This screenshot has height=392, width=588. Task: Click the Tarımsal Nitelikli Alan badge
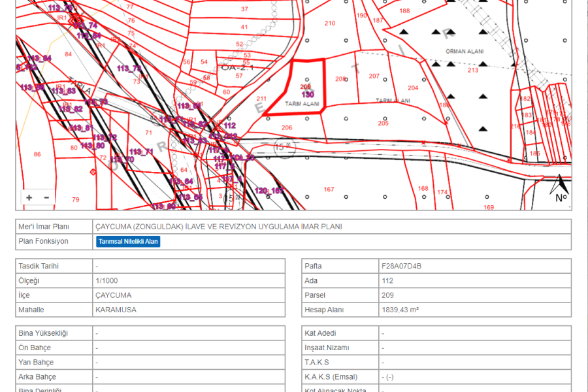(128, 241)
